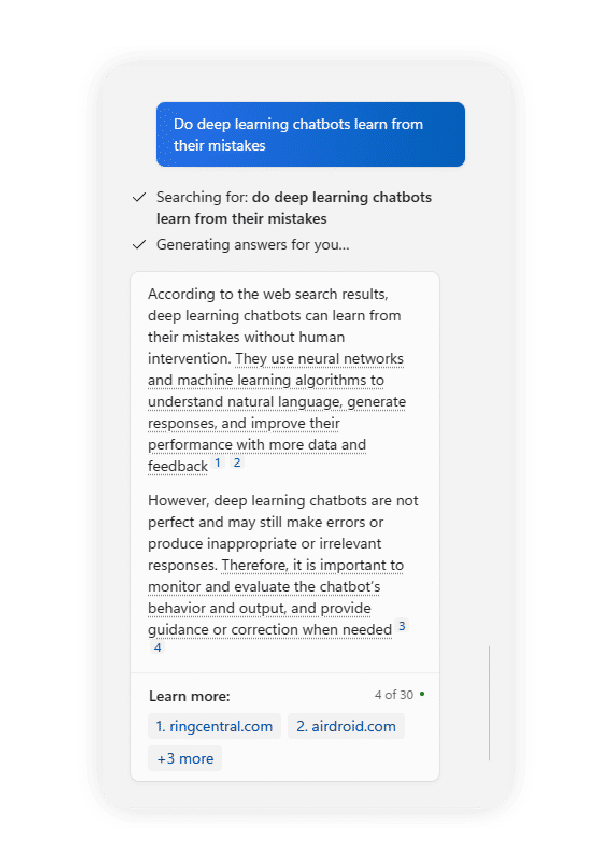Image resolution: width=615 pixels, height=866 pixels.
Task: Click underlined sentence about neural networks
Action: [x=276, y=402]
